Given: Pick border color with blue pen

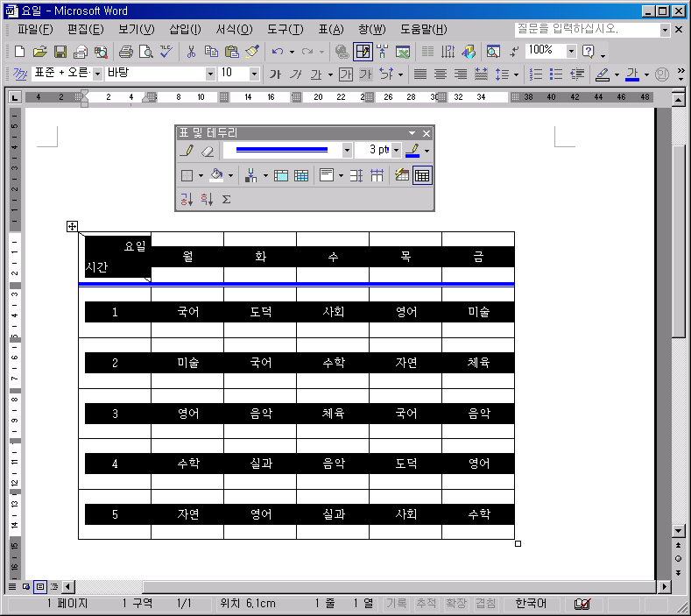Looking at the screenshot, I should 412,151.
